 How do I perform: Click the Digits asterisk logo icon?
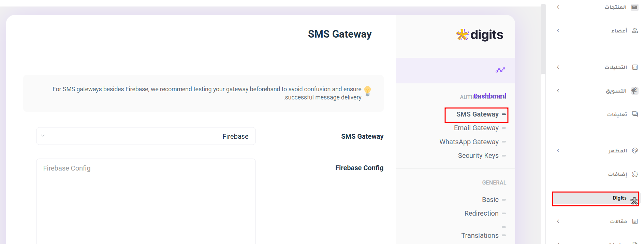463,35
